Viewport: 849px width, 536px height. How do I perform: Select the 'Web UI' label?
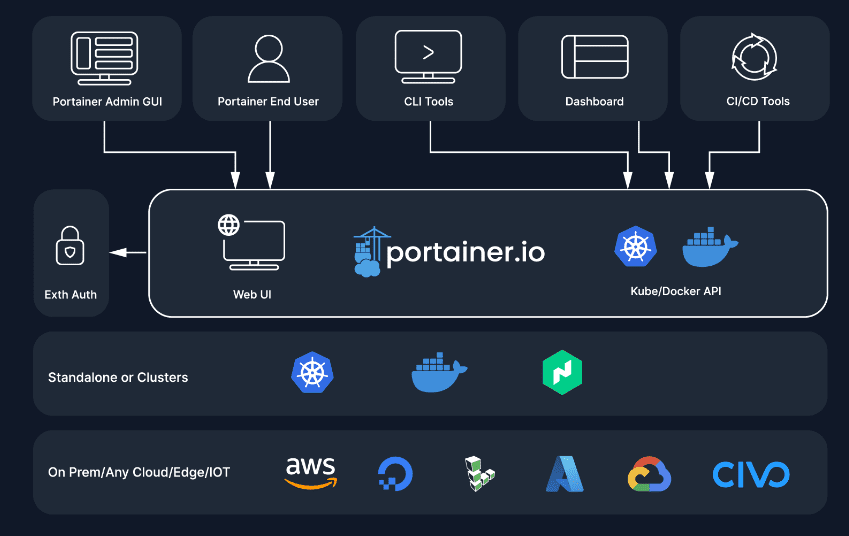click(x=252, y=295)
